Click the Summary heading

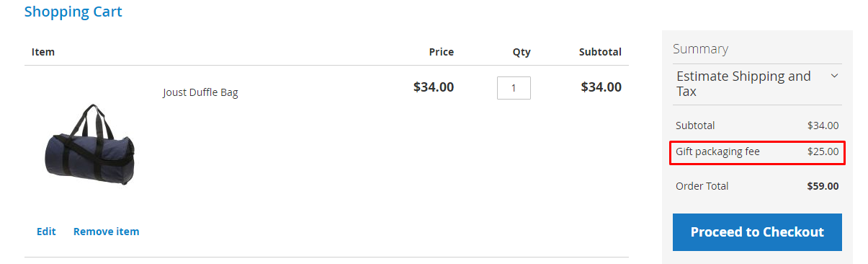(x=700, y=49)
